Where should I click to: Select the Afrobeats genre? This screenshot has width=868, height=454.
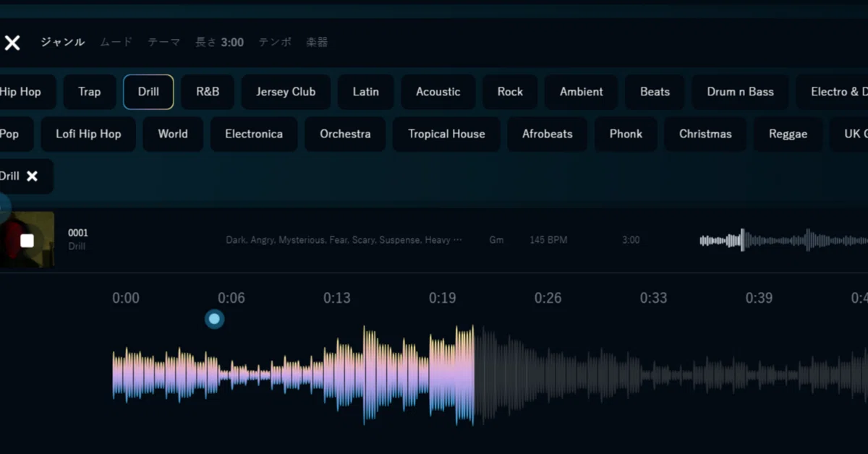click(548, 134)
